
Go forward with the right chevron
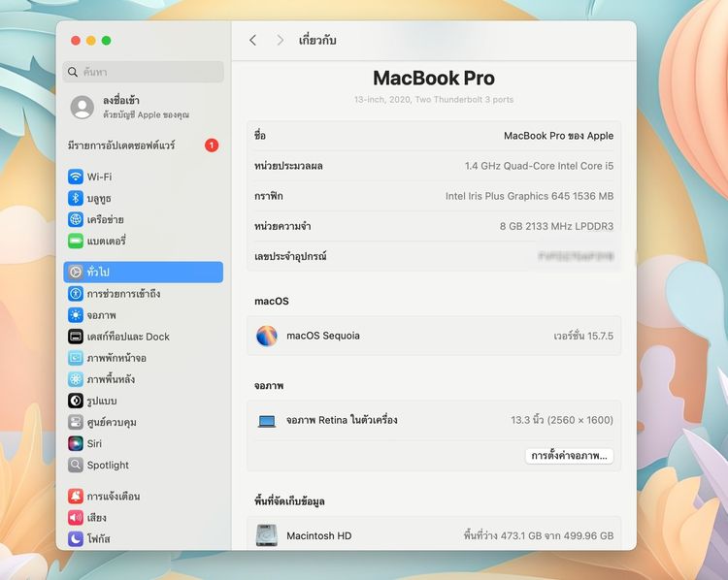(x=280, y=41)
